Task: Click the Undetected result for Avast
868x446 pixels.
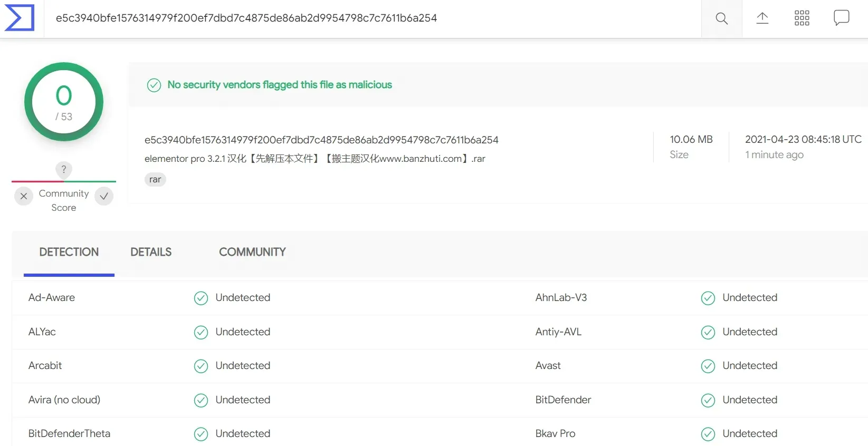Action: pos(750,365)
